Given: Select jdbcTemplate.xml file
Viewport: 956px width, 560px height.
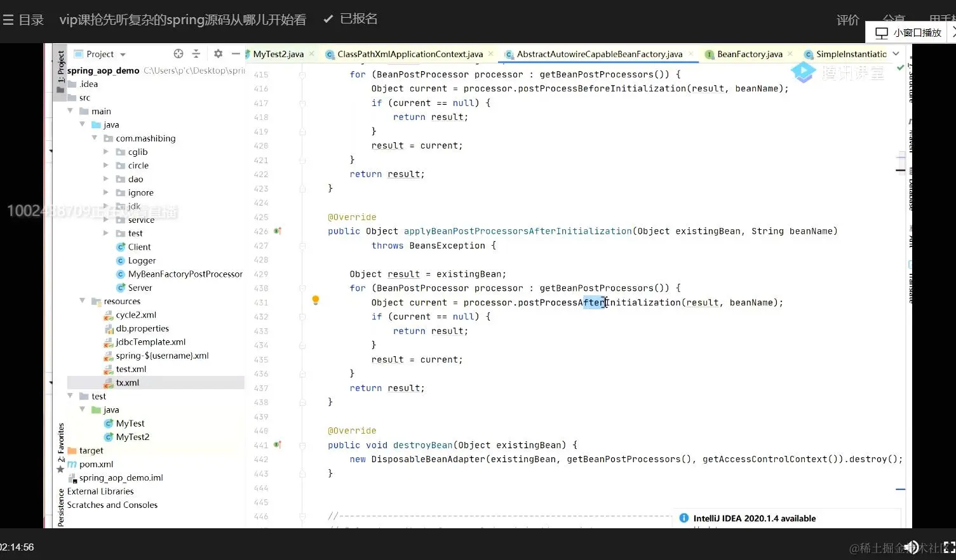Looking at the screenshot, I should click(x=151, y=342).
